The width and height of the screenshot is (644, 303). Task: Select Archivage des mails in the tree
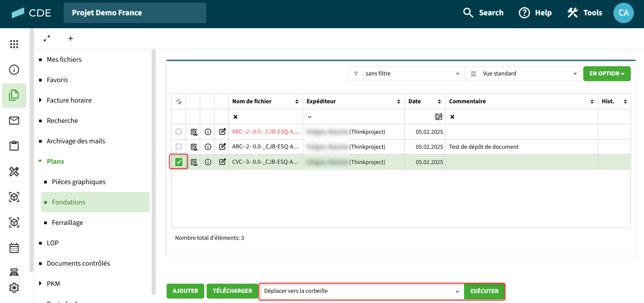76,141
